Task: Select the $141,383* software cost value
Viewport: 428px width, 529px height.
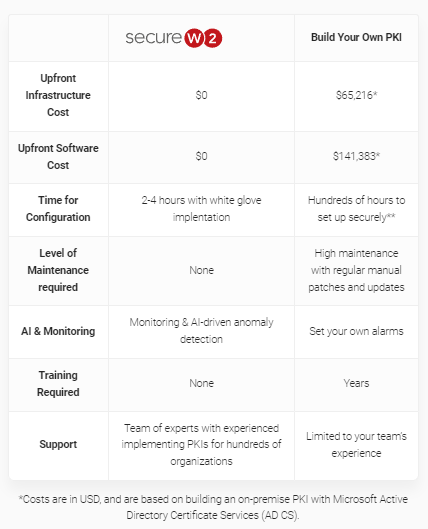Action: pos(356,156)
